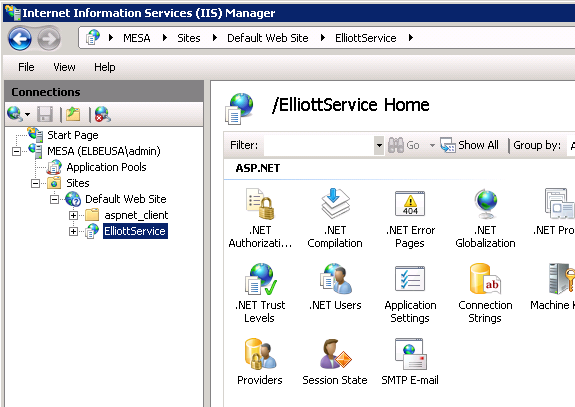Viewport: 575px width, 407px height.
Task: Open the File menu
Action: click(x=26, y=67)
